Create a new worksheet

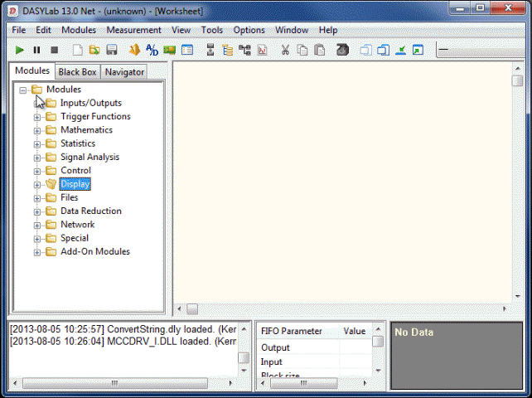click(x=78, y=51)
